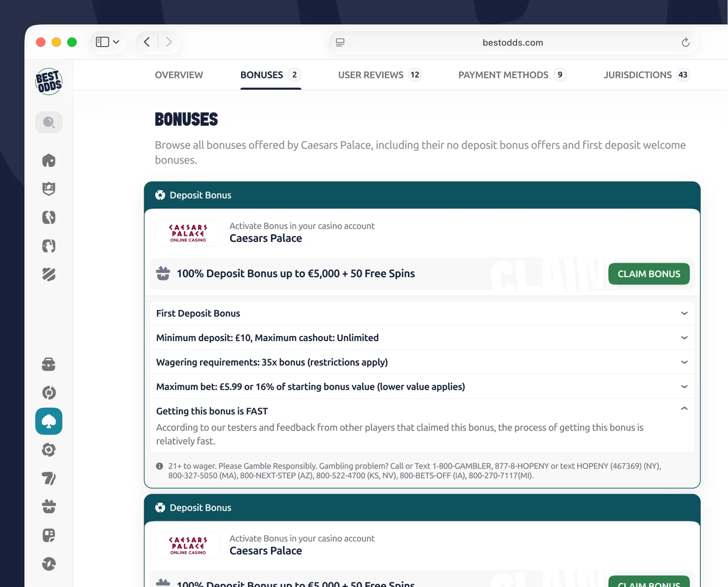
Task: Open the poker chip sidebar icon
Action: 49,450
